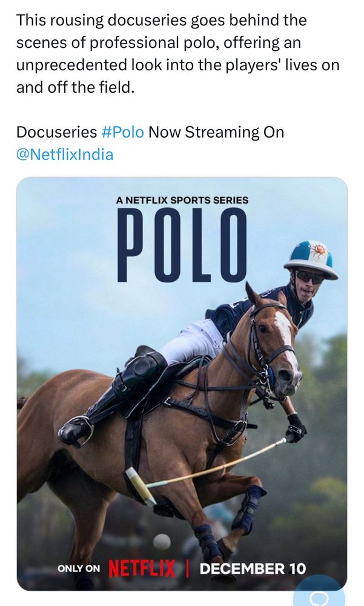
Task: Visit the @NetflixIndia profile mention
Action: (65, 154)
